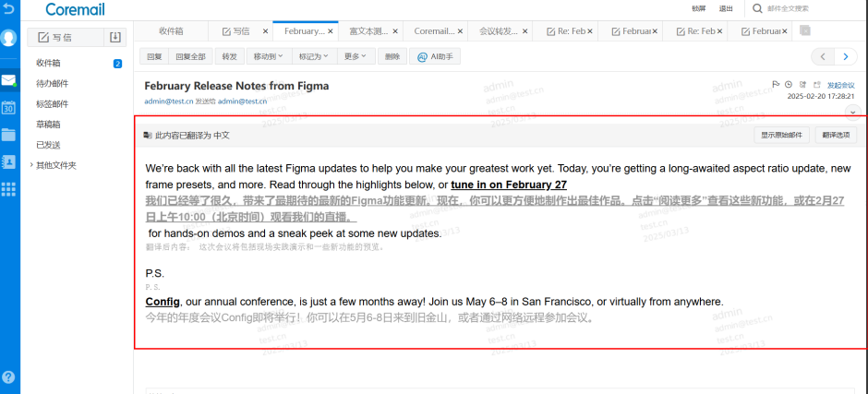Expand the 移动到 dropdown
The width and height of the screenshot is (868, 394).
coord(267,56)
